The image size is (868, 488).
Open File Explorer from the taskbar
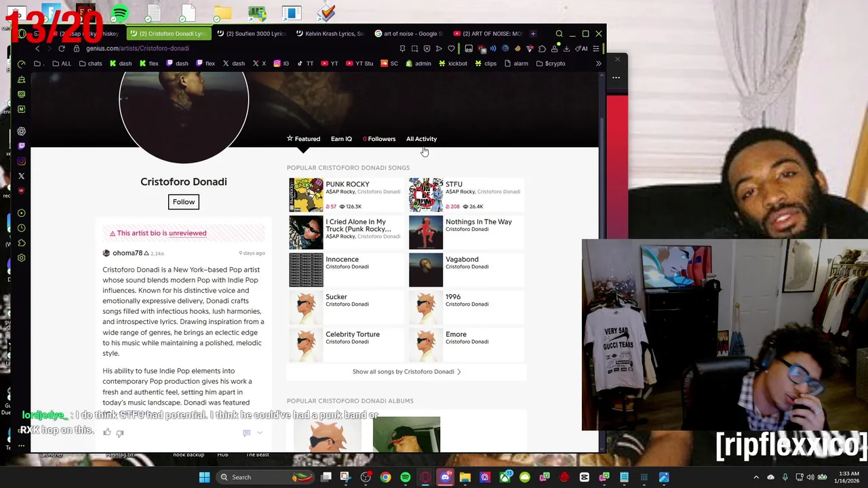click(465, 477)
